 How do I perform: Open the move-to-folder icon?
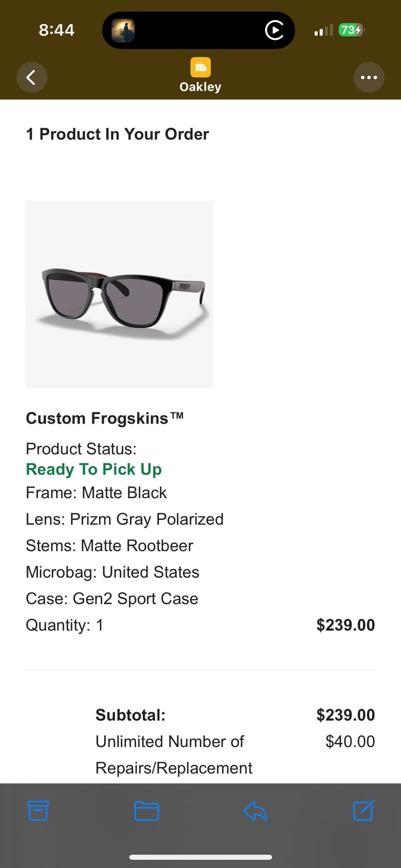[147, 811]
